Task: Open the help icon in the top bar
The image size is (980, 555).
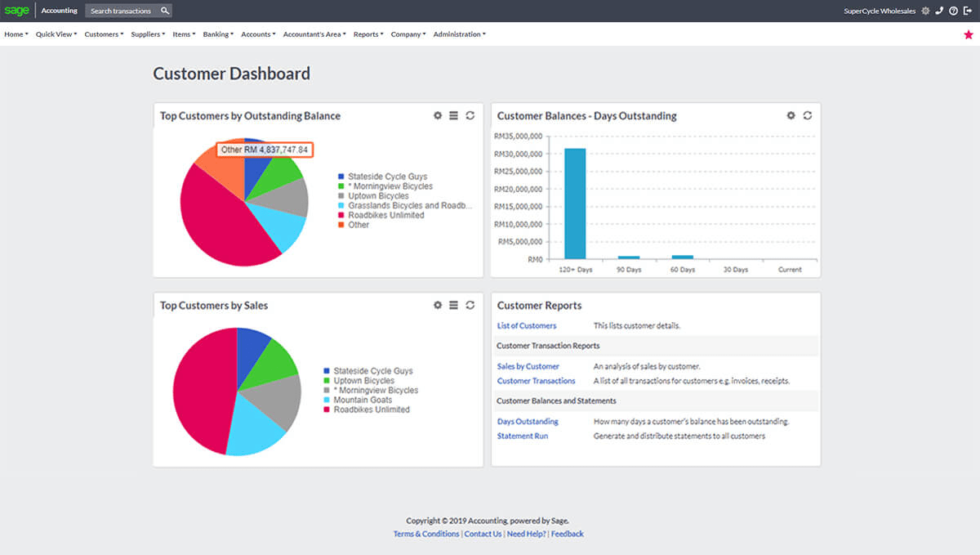Action: pos(953,11)
